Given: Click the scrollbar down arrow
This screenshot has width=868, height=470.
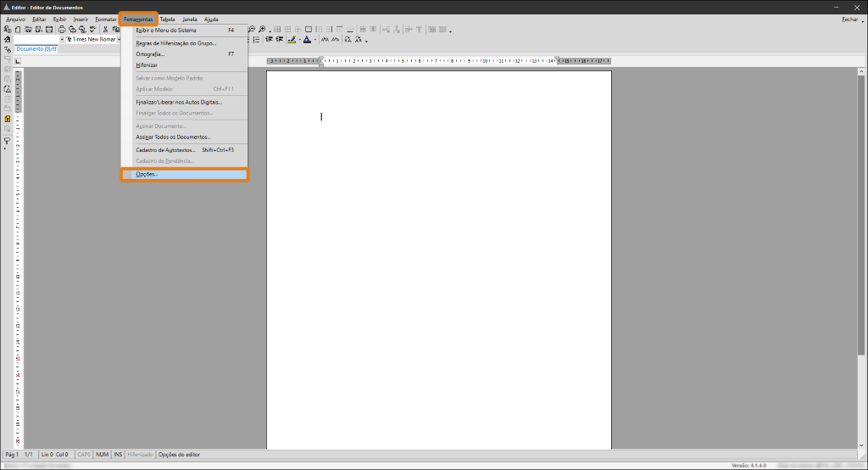Looking at the screenshot, I should [x=861, y=445].
